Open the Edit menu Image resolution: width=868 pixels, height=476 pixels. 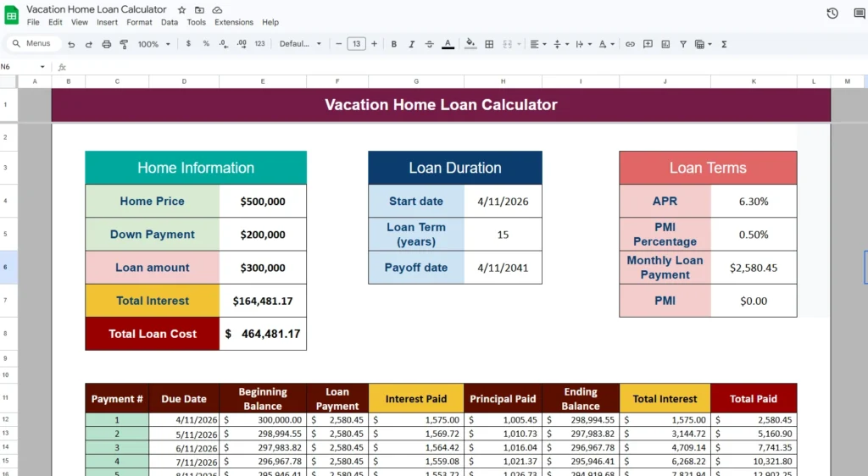click(x=55, y=22)
